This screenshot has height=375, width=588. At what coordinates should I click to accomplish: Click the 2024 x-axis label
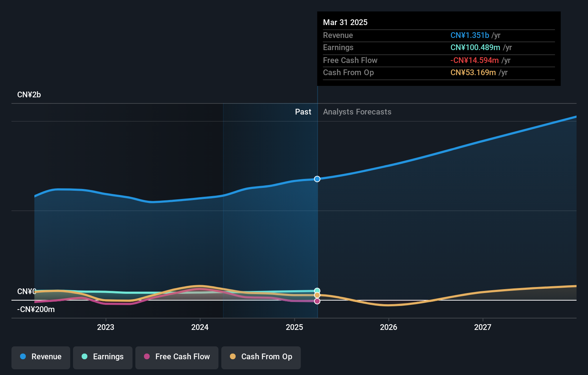click(200, 327)
